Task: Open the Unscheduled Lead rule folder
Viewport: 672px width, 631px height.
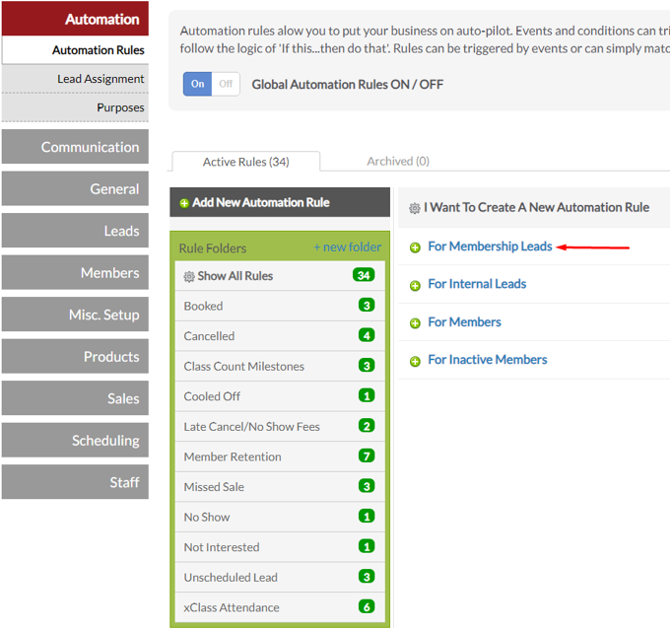Action: click(280, 578)
